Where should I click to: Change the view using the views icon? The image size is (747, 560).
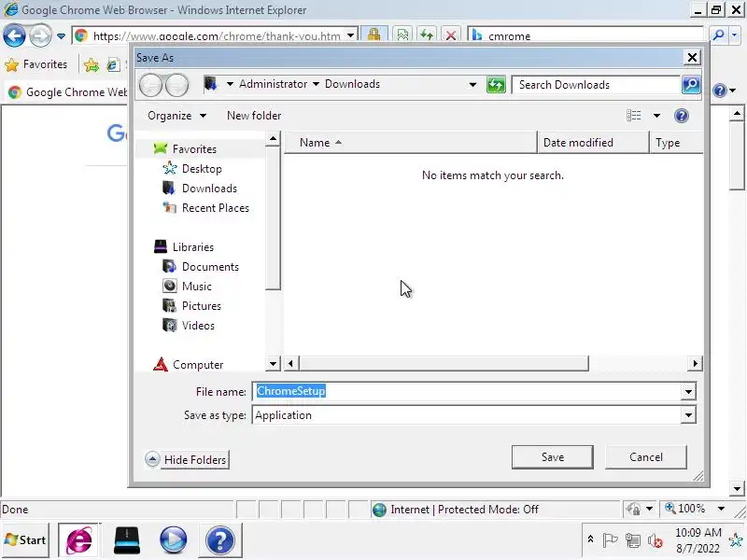(x=634, y=116)
